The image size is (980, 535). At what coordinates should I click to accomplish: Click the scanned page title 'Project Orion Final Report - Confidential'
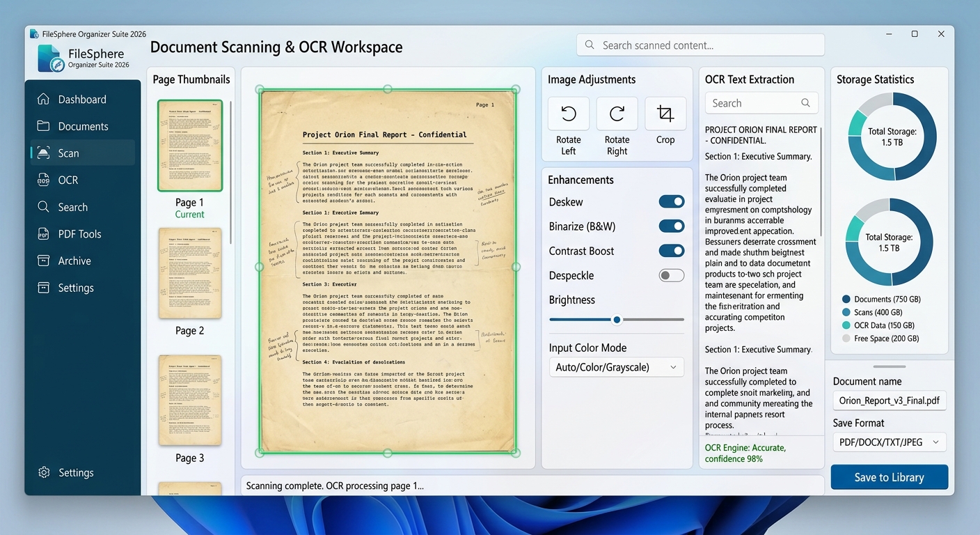[x=385, y=134]
